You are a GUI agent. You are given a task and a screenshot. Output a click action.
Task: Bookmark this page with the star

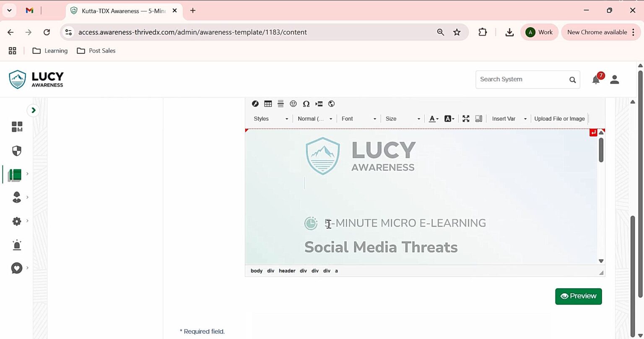click(457, 32)
